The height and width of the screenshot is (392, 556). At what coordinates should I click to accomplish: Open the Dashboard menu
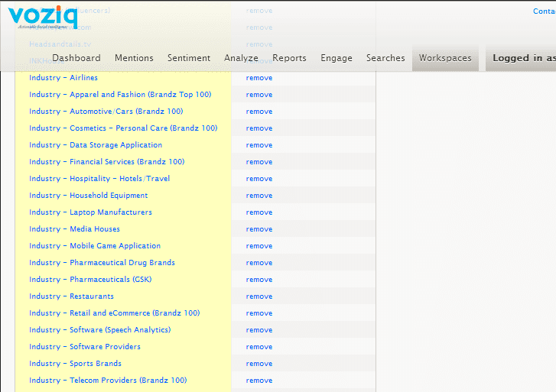(76, 58)
